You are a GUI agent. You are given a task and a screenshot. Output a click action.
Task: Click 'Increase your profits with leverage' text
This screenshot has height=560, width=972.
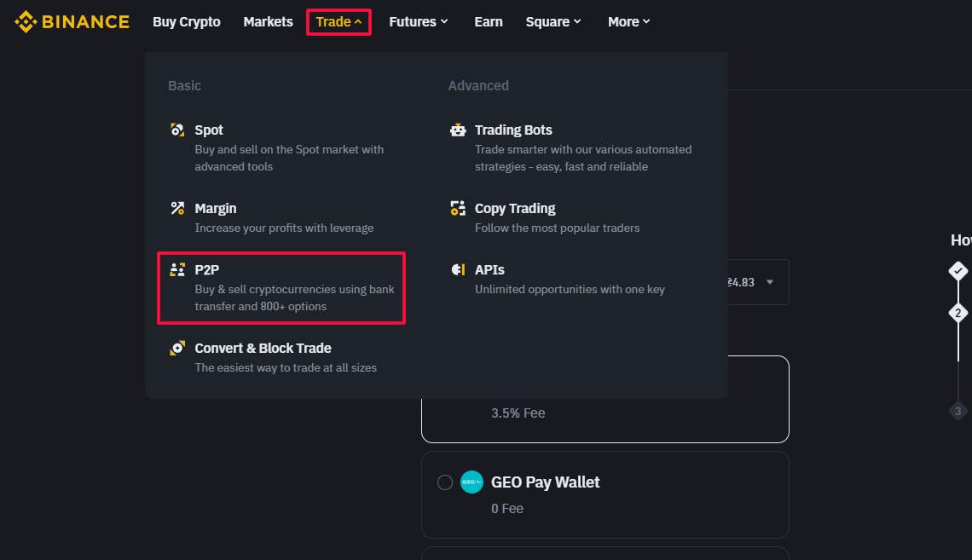tap(284, 228)
